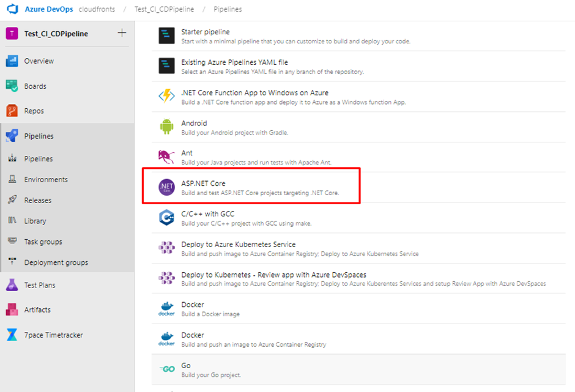Click cloudfronts organization breadcrumb link
Screen dimensions: 575x392
point(97,9)
